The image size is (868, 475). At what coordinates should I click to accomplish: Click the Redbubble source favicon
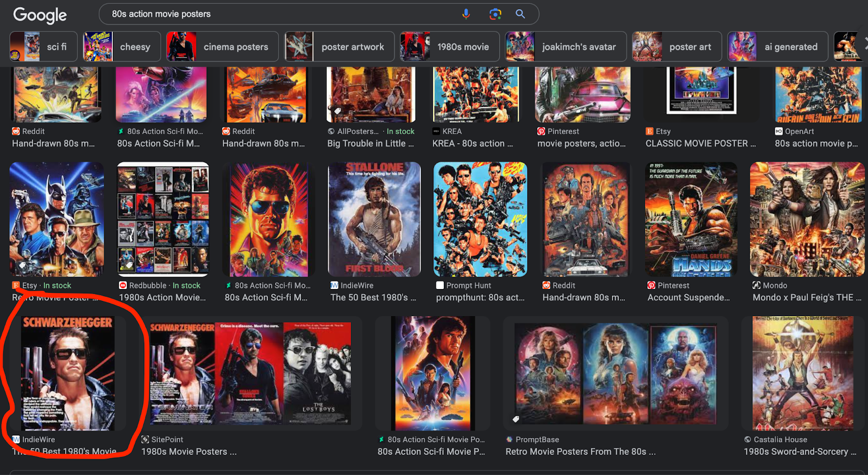click(123, 285)
